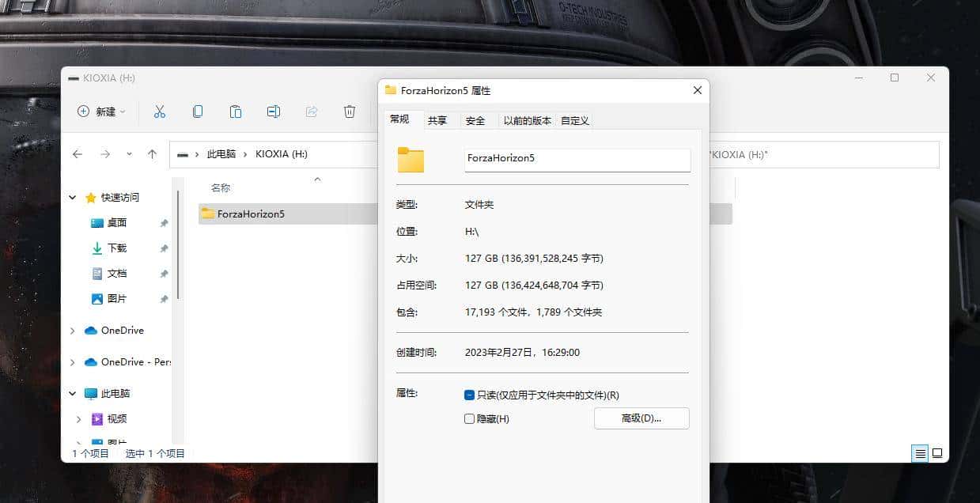Screen dimensions: 980x503
Task: Expand the 此电脑 tree node
Action: (72, 393)
